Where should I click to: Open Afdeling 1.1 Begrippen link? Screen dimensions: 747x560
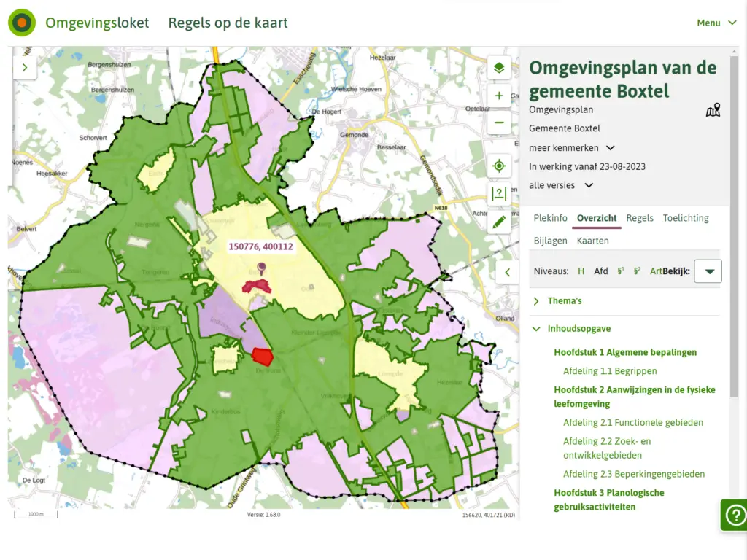pyautogui.click(x=610, y=371)
